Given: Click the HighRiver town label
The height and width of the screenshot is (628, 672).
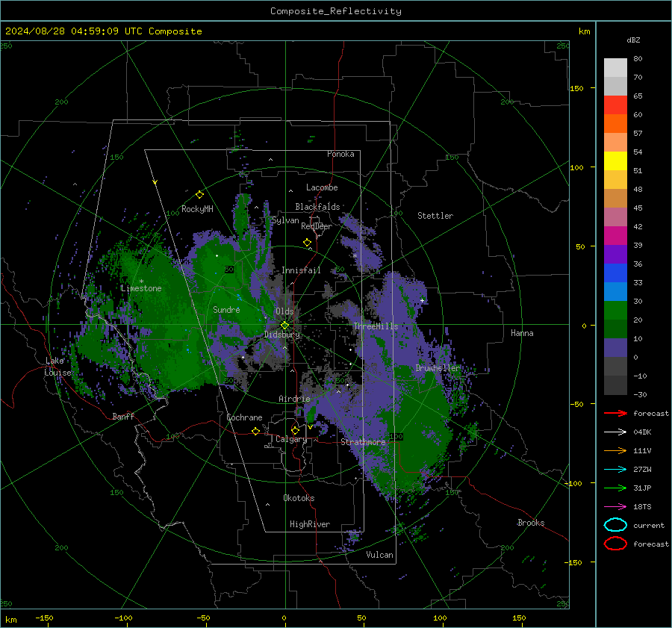Looking at the screenshot, I should pos(310,524).
